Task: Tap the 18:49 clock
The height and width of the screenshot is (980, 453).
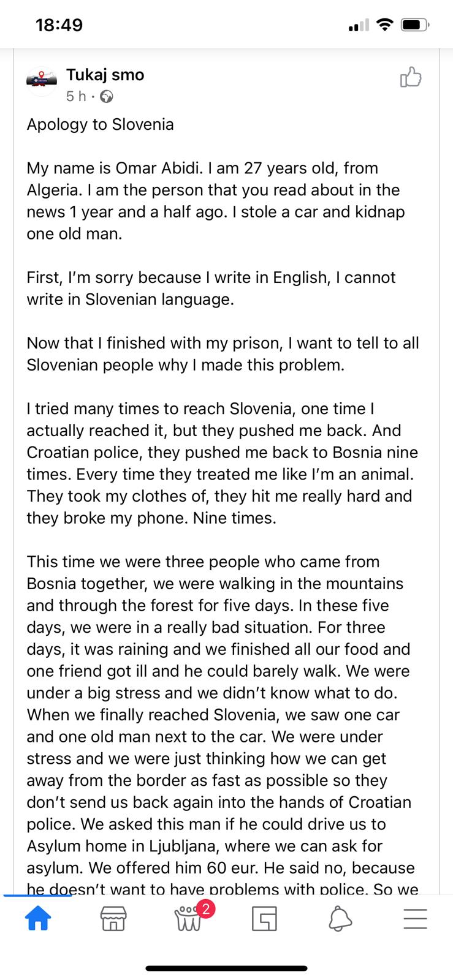Action: click(x=59, y=24)
